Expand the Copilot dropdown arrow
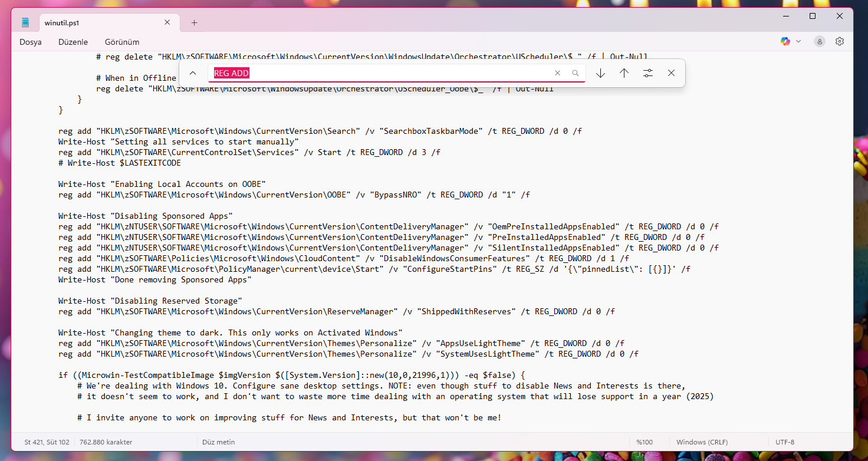Screen dimensions: 868x461 pyautogui.click(x=798, y=41)
